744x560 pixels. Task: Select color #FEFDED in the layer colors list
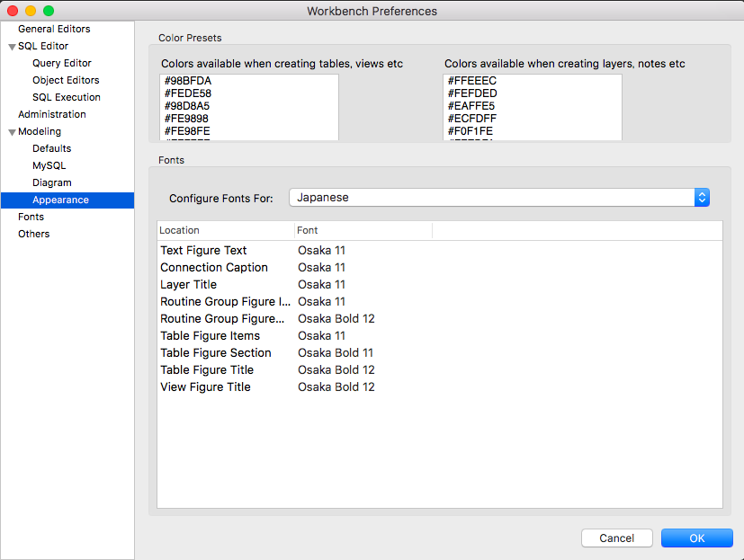pyautogui.click(x=471, y=93)
